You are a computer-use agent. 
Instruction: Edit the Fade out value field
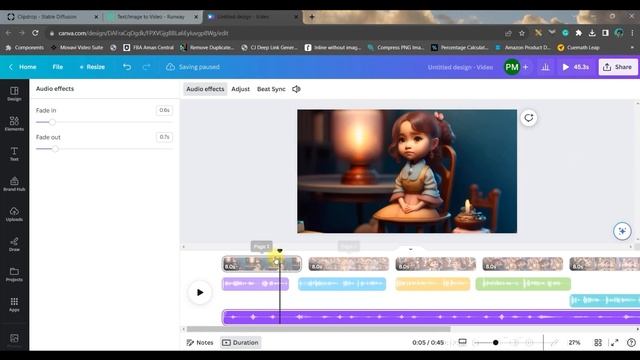pos(164,137)
